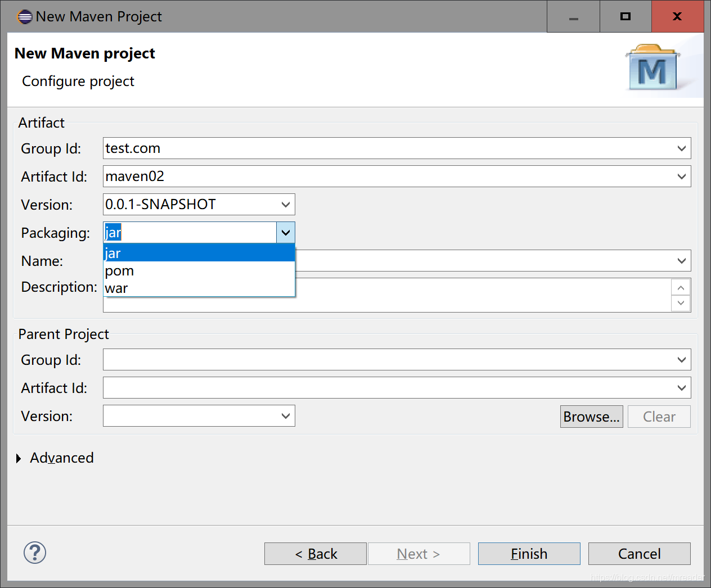The image size is (711, 588).
Task: Click into the Packaging text field
Action: pos(190,233)
